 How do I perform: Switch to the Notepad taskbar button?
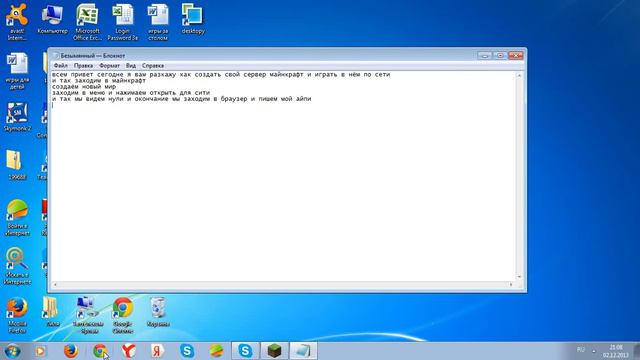(x=303, y=351)
